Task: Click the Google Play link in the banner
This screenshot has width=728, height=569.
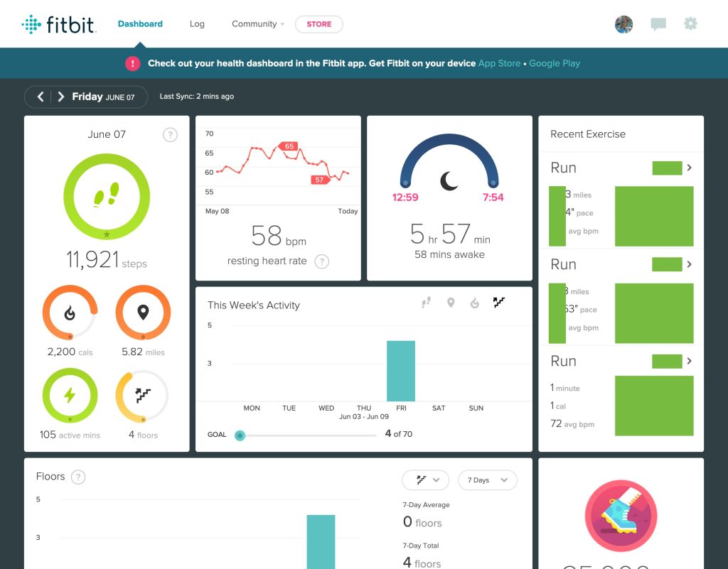Action: (x=555, y=63)
